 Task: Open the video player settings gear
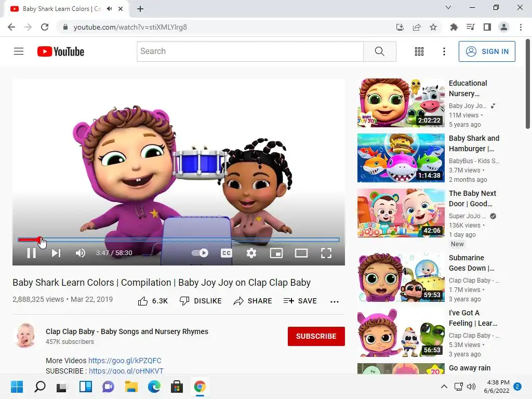(x=251, y=253)
